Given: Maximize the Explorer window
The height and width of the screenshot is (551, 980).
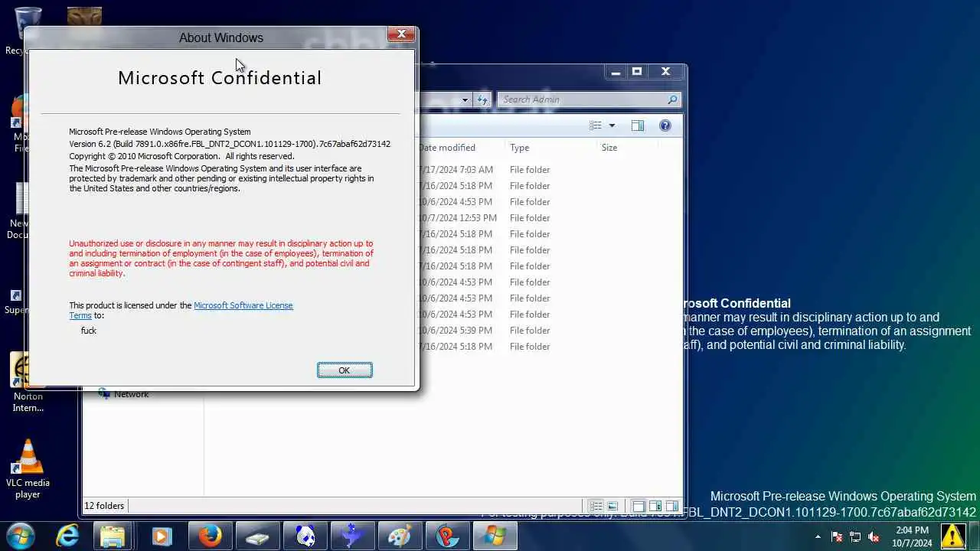Looking at the screenshot, I should [x=636, y=72].
